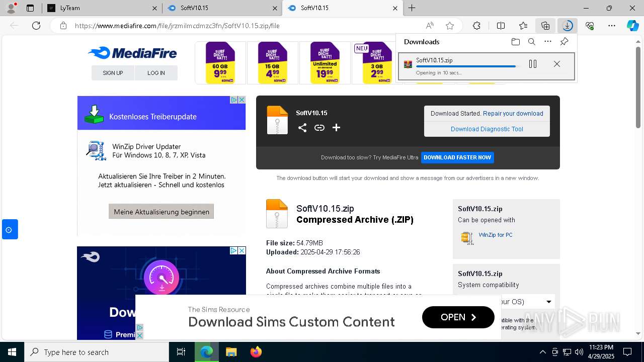The image size is (644, 362).
Task: Click Meine Aktualisierung beginnen button
Action: click(162, 212)
